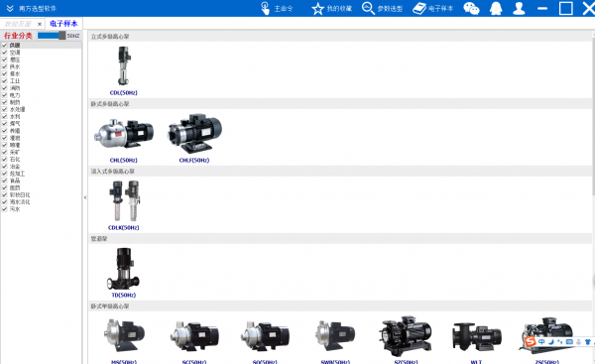Uncheck the 养殖 checkbox
Image resolution: width=595 pixels, height=364 pixels.
(x=5, y=131)
